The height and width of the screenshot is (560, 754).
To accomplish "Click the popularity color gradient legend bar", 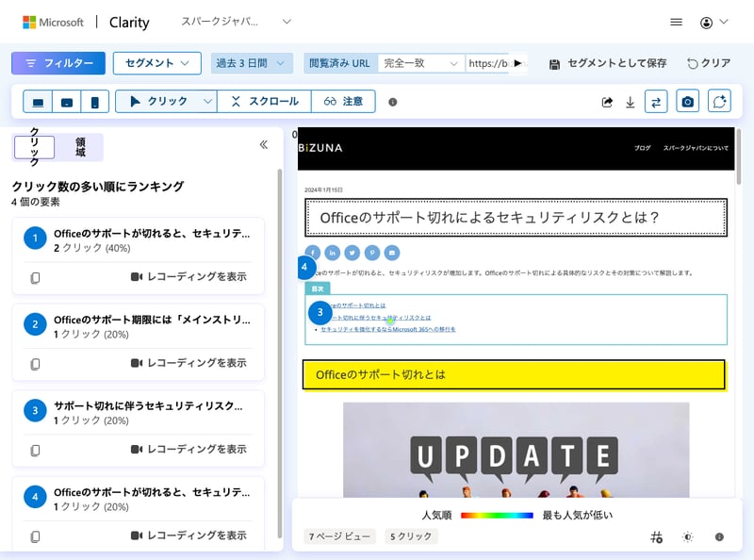I will pyautogui.click(x=497, y=516).
